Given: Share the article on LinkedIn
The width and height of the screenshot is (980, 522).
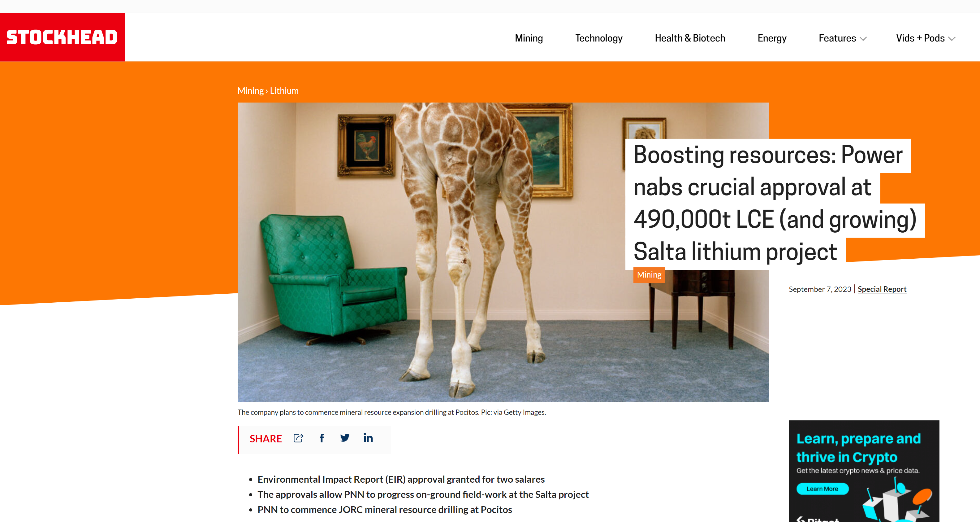Looking at the screenshot, I should (368, 438).
